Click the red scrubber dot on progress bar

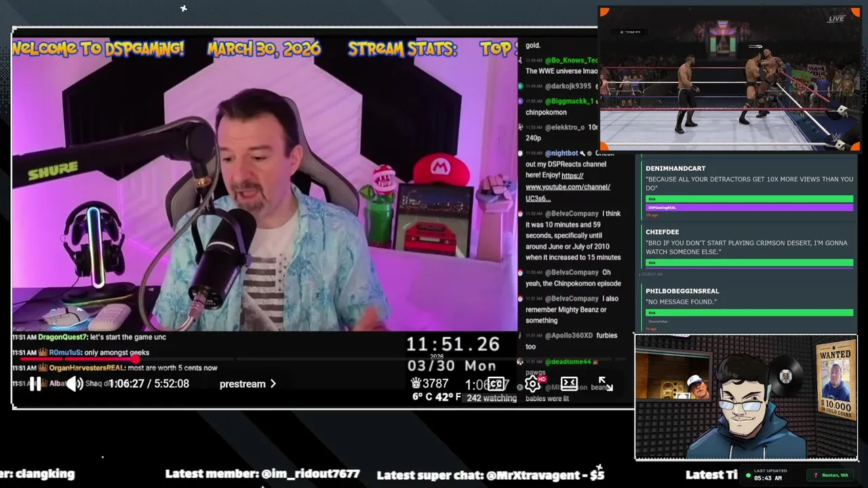tap(135, 359)
